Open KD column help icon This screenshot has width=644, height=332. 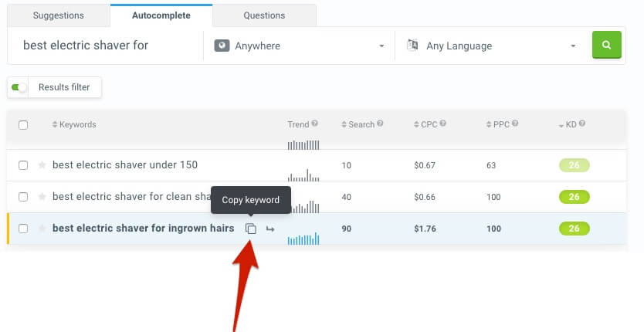pyautogui.click(x=582, y=124)
